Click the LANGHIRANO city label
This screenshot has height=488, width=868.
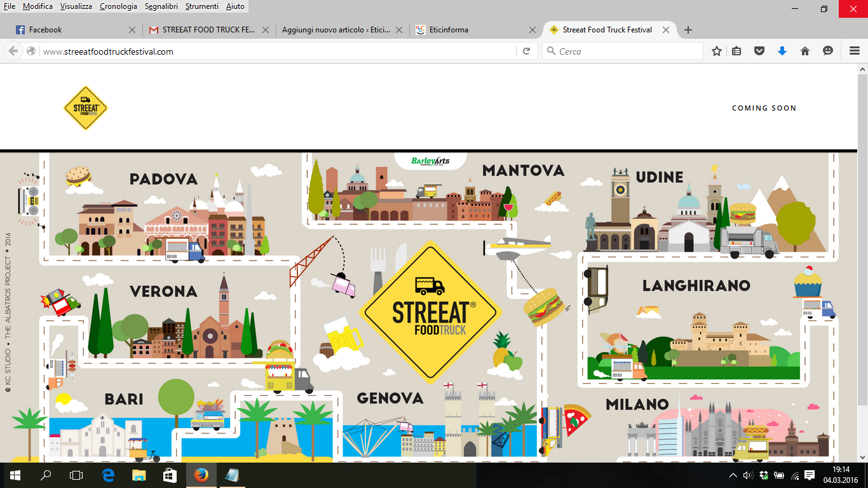696,286
